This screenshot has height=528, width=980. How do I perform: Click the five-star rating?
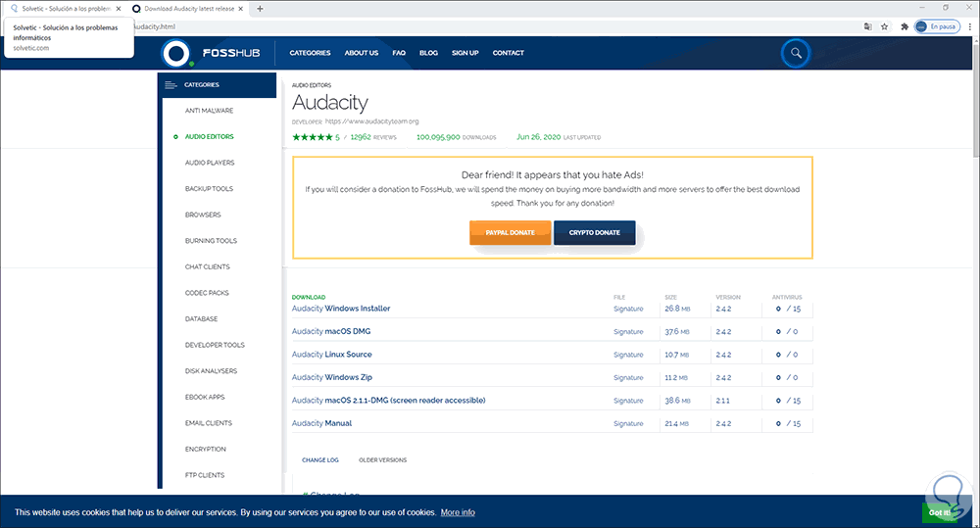313,137
